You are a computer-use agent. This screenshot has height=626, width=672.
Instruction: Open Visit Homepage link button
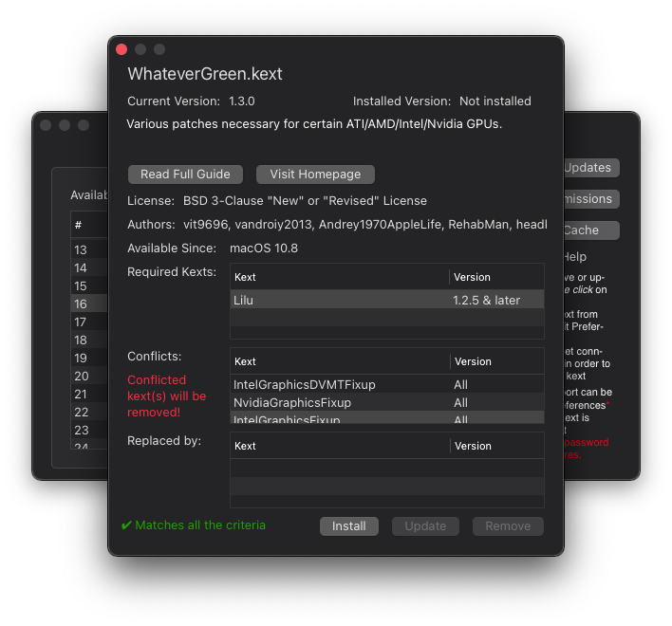315,175
